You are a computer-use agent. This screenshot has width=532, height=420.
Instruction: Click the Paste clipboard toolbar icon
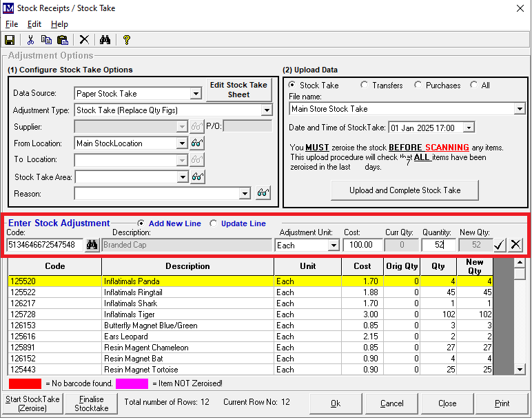point(63,40)
